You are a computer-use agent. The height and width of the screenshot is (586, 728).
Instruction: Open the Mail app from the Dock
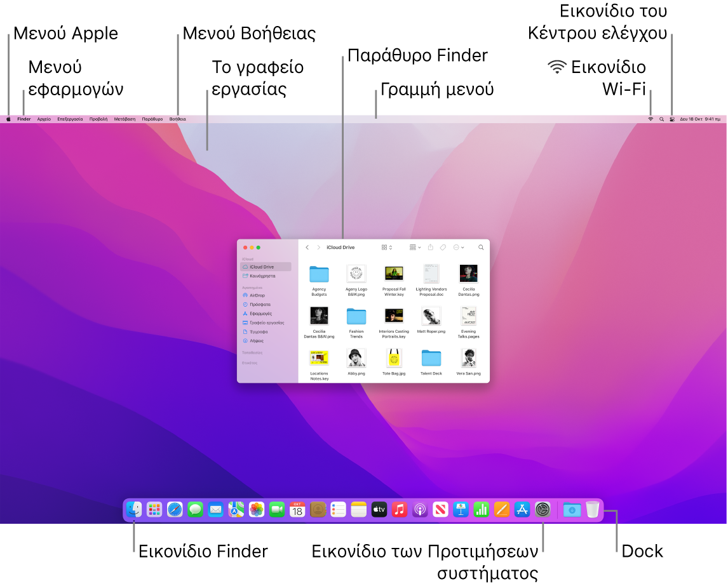(x=215, y=509)
